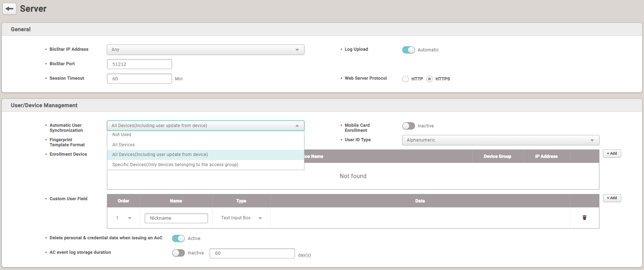Expand the User ID Type Alphanumeric dropdown
Image resolution: width=644 pixels, height=270 pixels.
coord(500,140)
